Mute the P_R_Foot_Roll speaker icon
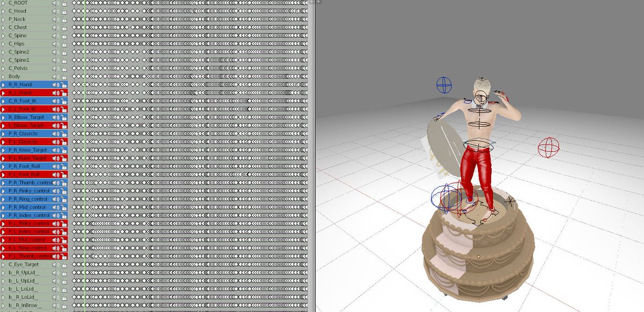 (55, 166)
